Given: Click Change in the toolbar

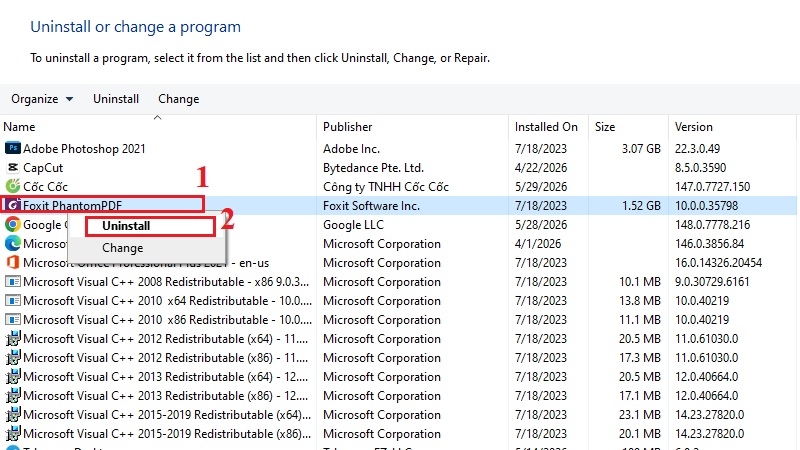Looking at the screenshot, I should coord(179,99).
